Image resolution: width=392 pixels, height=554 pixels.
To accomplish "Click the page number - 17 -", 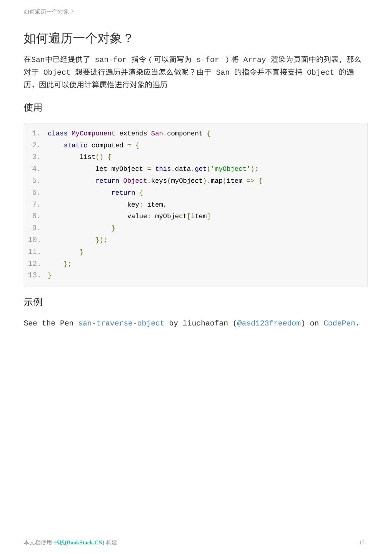I will [361, 542].
